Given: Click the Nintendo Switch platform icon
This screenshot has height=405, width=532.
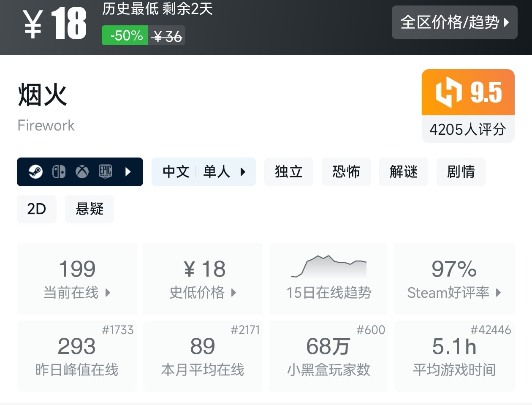Looking at the screenshot, I should click(59, 172).
